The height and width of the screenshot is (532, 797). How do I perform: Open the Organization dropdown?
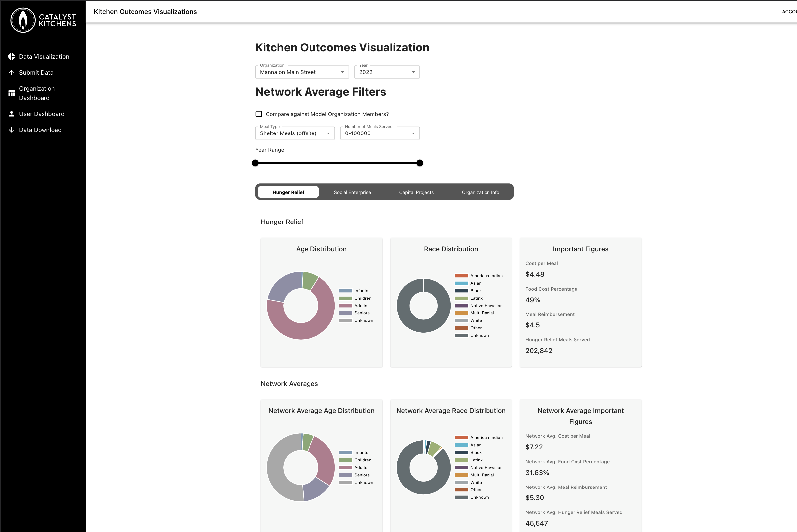point(302,72)
